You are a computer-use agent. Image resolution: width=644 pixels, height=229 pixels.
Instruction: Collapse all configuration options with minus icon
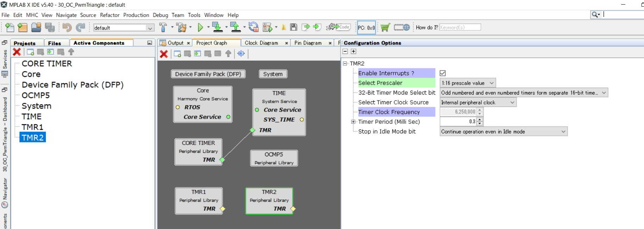click(x=345, y=52)
